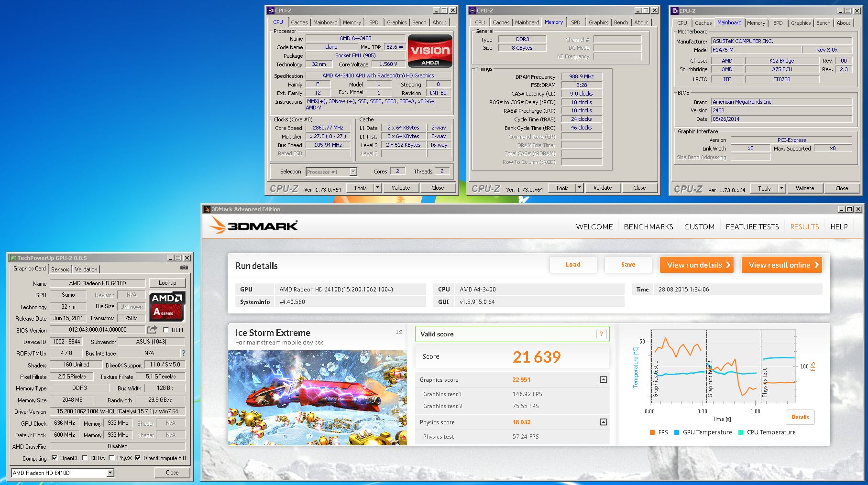This screenshot has height=485, width=868.
Task: Click the bus interface question mark icon
Action: click(183, 353)
